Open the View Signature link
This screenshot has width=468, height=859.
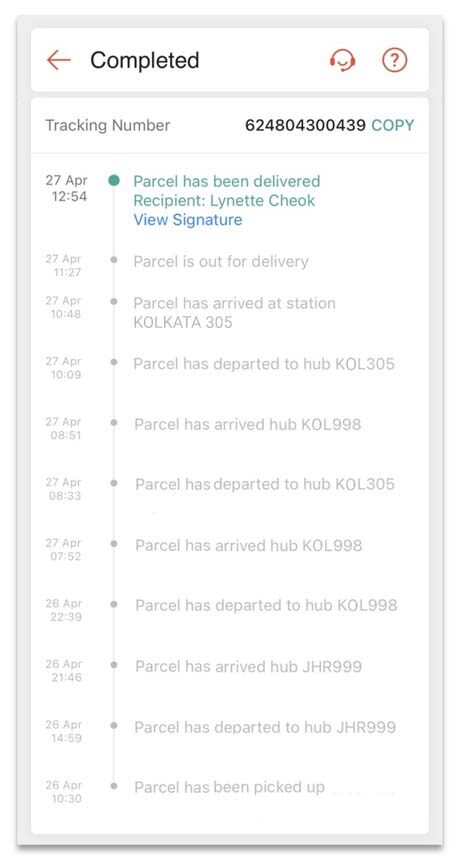[188, 220]
